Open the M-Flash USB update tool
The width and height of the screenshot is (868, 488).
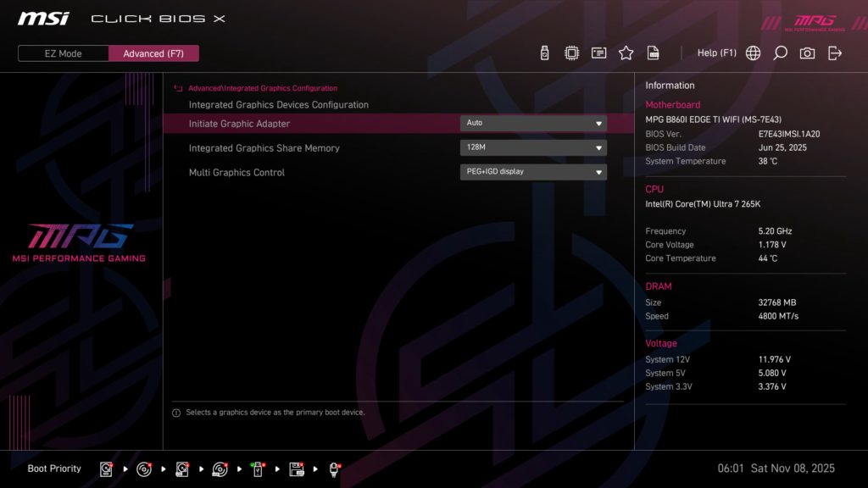tap(543, 52)
